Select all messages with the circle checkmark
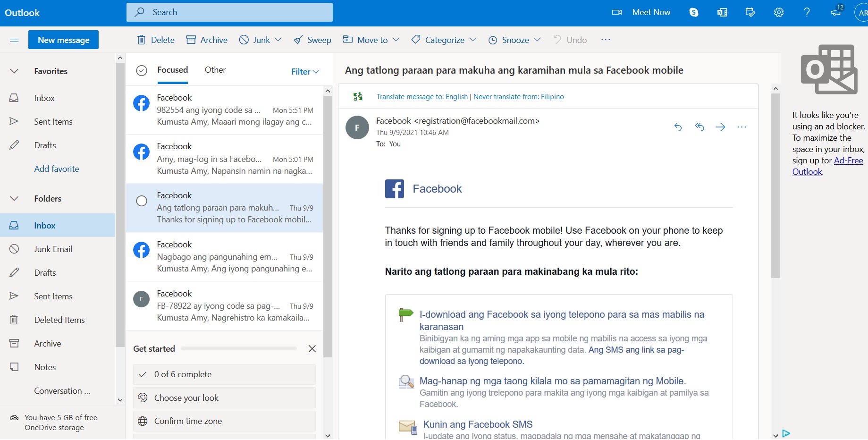Viewport: 868px width, 440px height. click(142, 71)
